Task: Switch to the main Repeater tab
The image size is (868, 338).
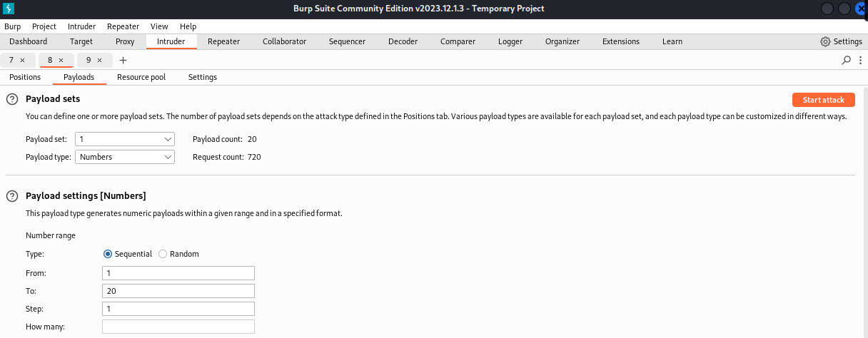Action: click(223, 41)
